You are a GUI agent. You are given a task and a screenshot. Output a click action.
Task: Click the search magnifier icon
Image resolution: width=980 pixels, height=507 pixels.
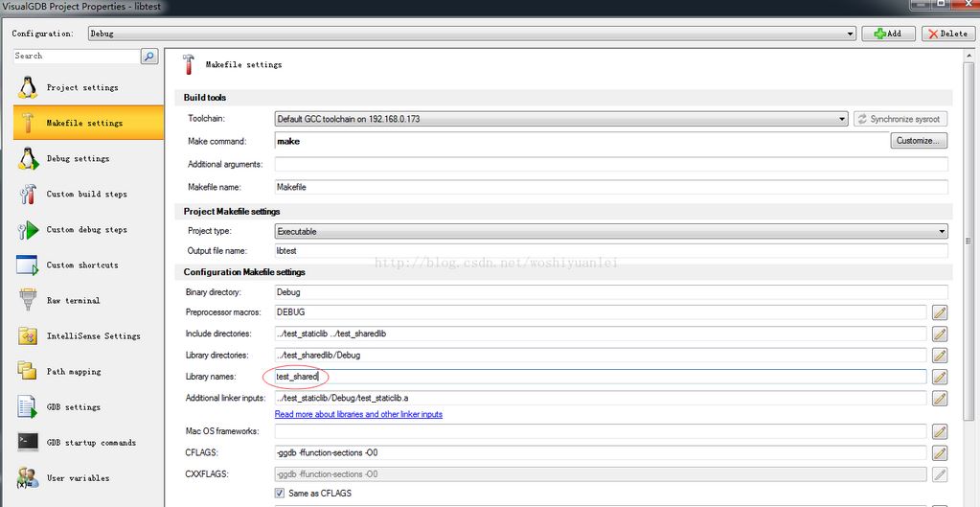point(149,57)
